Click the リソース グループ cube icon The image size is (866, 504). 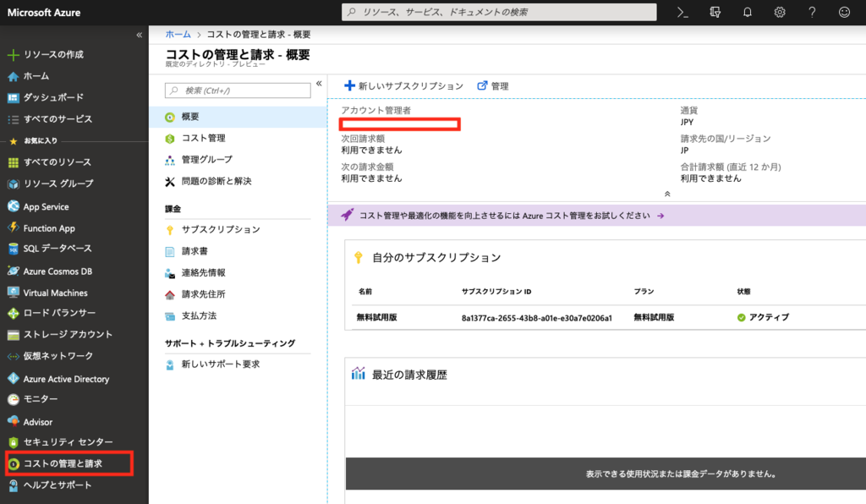pos(14,184)
